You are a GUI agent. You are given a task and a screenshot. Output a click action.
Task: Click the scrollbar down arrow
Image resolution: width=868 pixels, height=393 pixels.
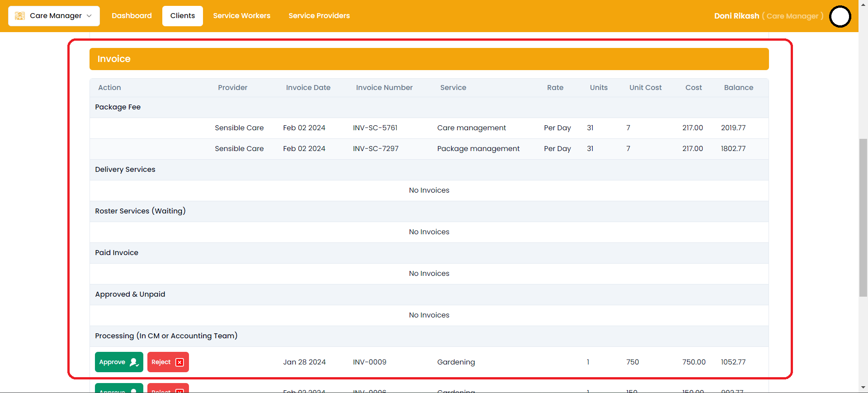(x=863, y=388)
